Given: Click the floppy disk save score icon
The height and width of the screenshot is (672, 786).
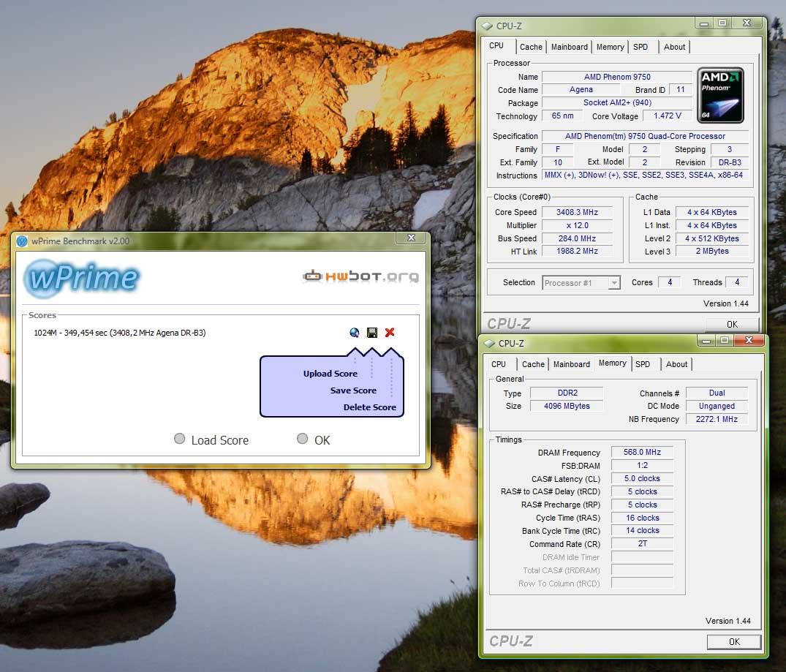Looking at the screenshot, I should (372, 333).
